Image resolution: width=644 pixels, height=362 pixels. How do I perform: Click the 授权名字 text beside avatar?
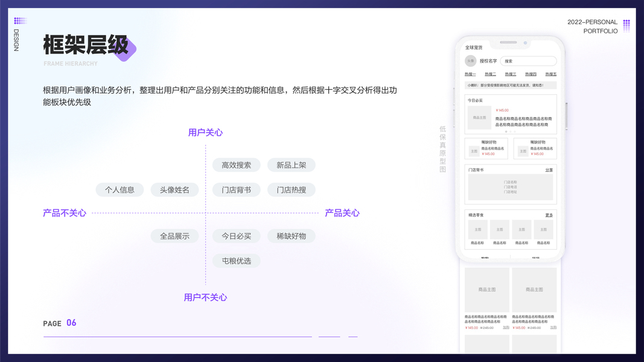[x=488, y=61]
